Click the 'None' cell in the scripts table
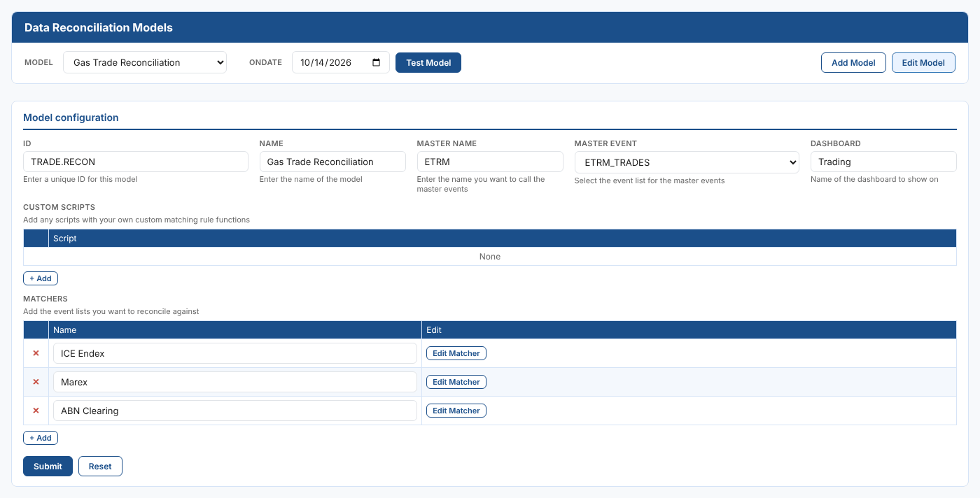The height and width of the screenshot is (498, 980). (490, 257)
